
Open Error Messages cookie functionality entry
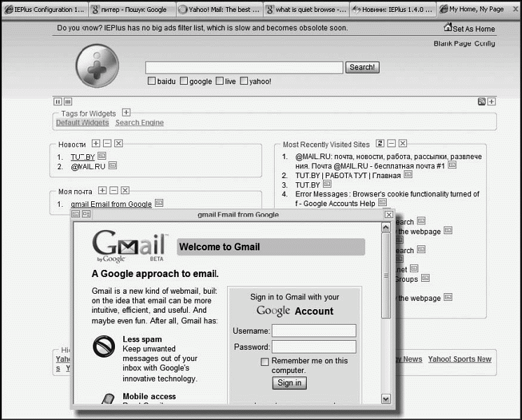click(x=387, y=199)
